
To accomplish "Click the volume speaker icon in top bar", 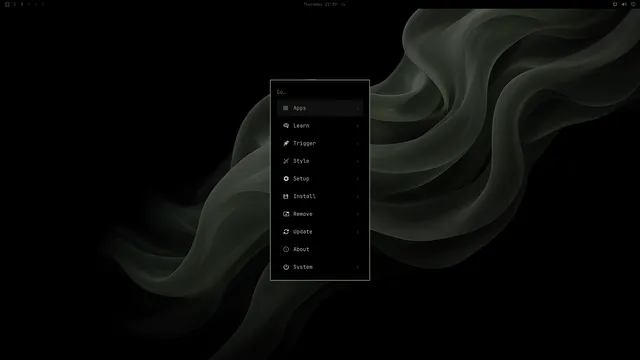I will point(624,4).
